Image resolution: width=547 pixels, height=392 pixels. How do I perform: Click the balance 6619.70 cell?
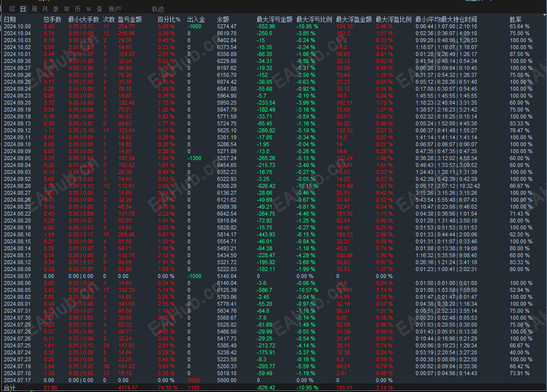227,34
